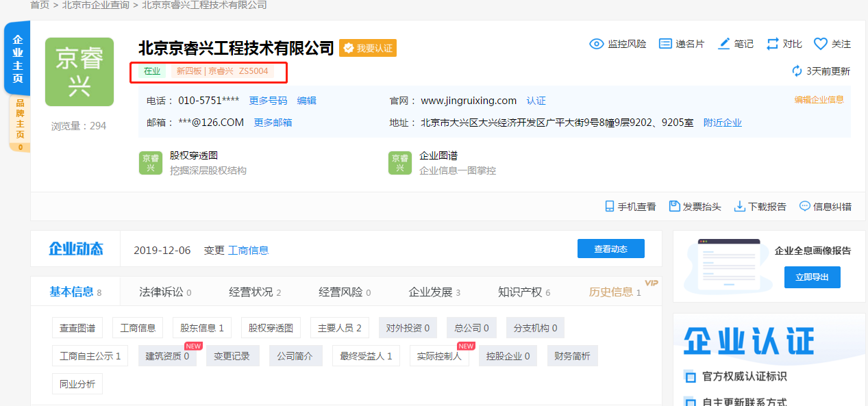
Task: Click the 工商信息 section button
Action: [138, 328]
